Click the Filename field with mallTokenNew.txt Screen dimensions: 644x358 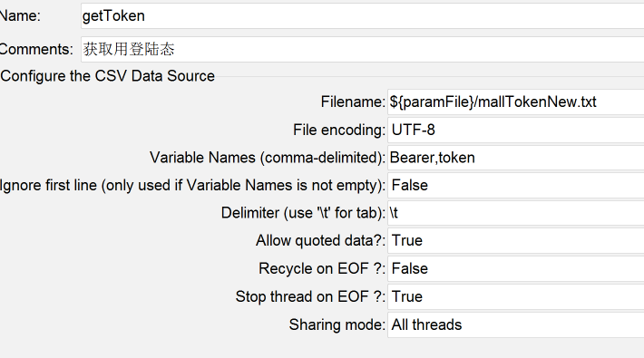tap(516, 102)
